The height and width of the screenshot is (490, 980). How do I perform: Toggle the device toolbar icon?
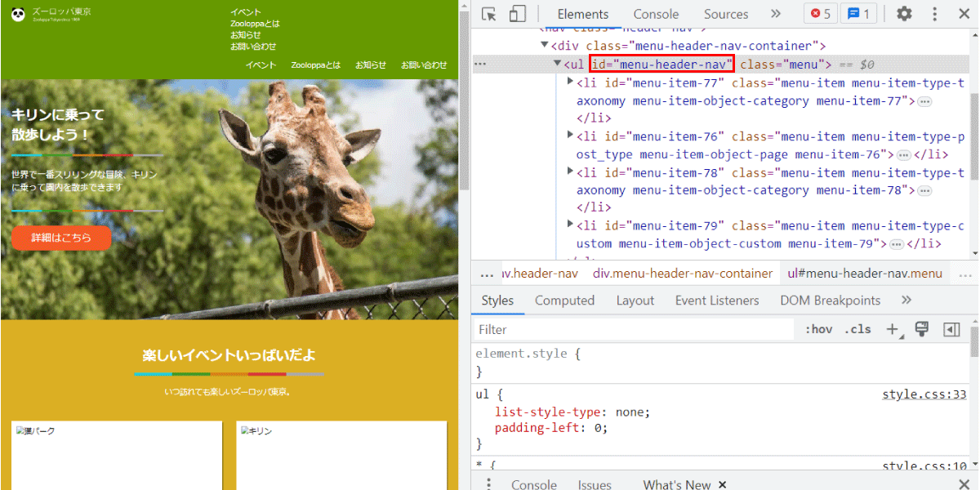(517, 14)
